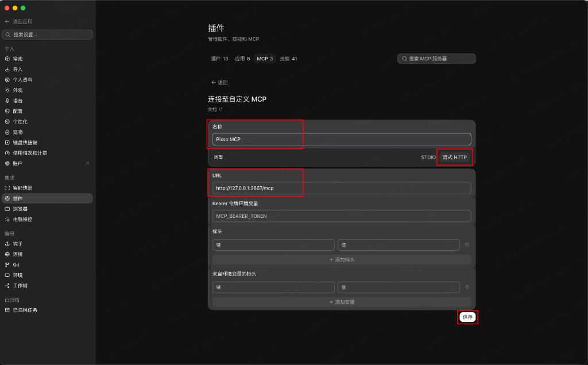588x365 pixels.
Task: Click the 键 field under 来自环境变量的标头
Action: (273, 287)
